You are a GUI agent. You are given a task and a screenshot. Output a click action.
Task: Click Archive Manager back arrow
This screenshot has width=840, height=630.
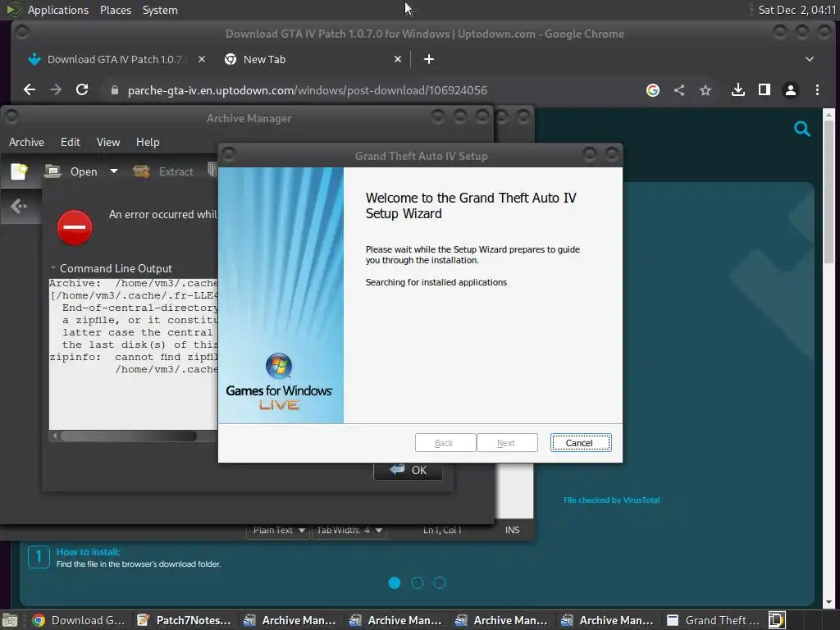[x=19, y=206]
